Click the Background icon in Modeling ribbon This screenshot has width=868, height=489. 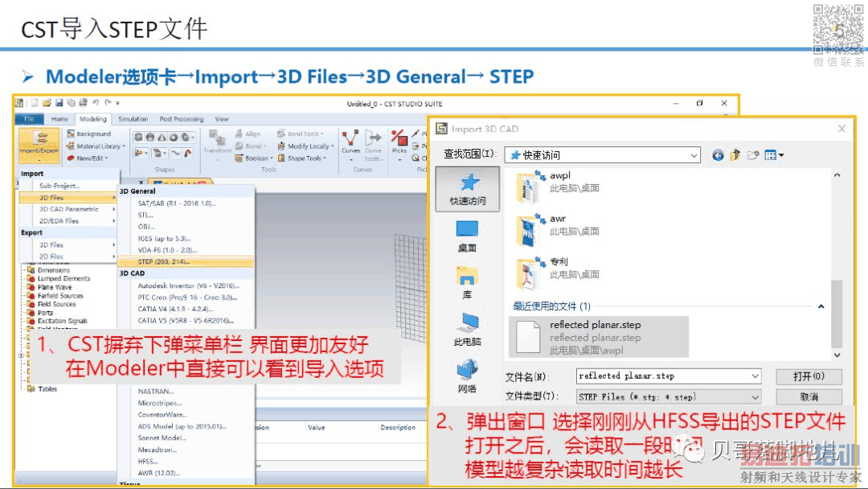(x=70, y=134)
